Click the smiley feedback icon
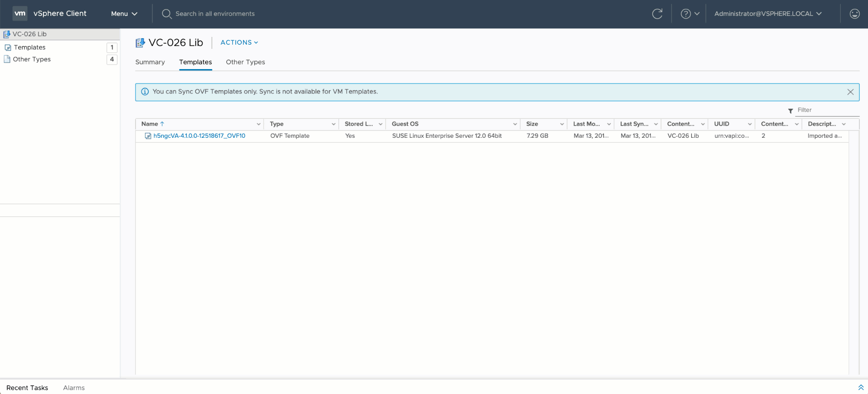 855,14
